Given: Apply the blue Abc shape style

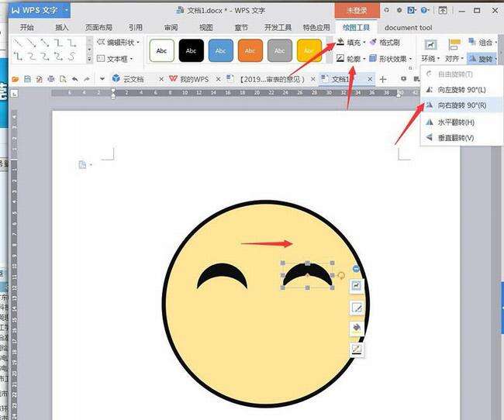Looking at the screenshot, I should 221,50.
